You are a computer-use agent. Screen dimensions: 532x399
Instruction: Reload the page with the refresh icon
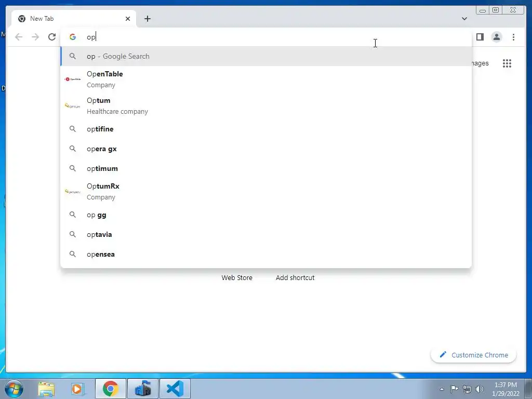(x=51, y=37)
